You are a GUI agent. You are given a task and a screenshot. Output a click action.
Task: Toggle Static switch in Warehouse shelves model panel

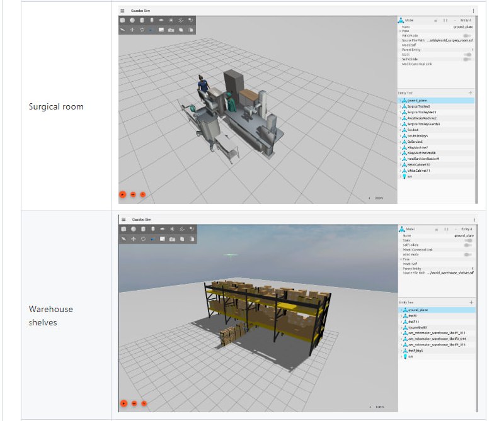point(469,240)
